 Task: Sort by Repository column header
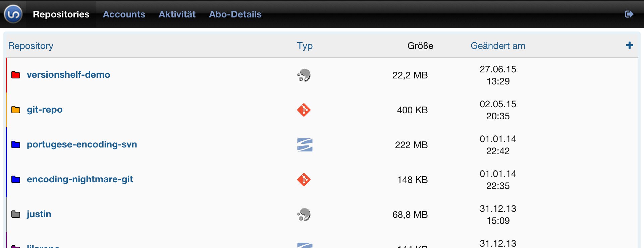31,46
